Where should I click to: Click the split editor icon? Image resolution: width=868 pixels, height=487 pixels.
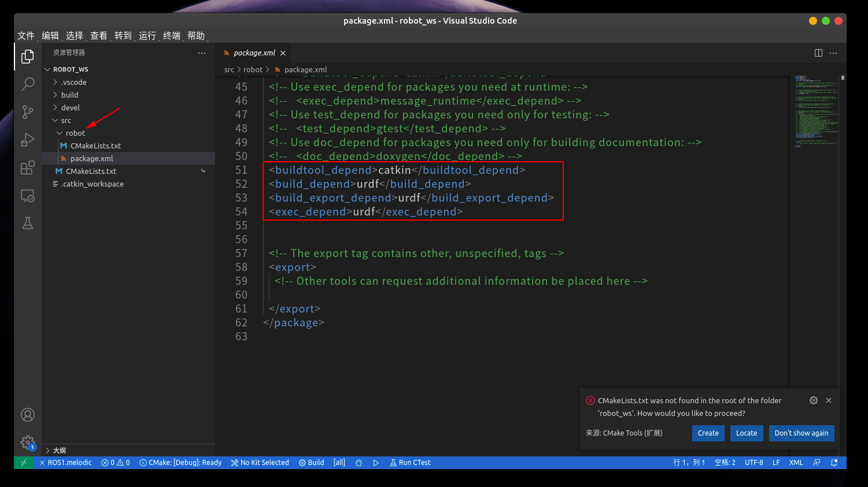(x=818, y=53)
